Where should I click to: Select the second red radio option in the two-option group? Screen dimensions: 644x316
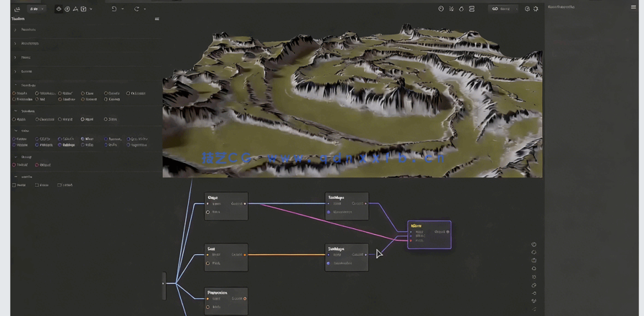click(x=37, y=165)
